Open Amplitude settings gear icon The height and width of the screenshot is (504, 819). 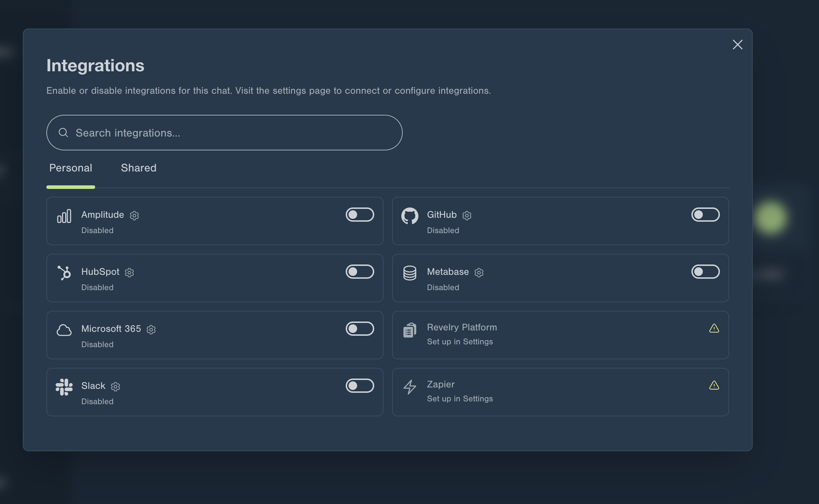click(x=134, y=216)
